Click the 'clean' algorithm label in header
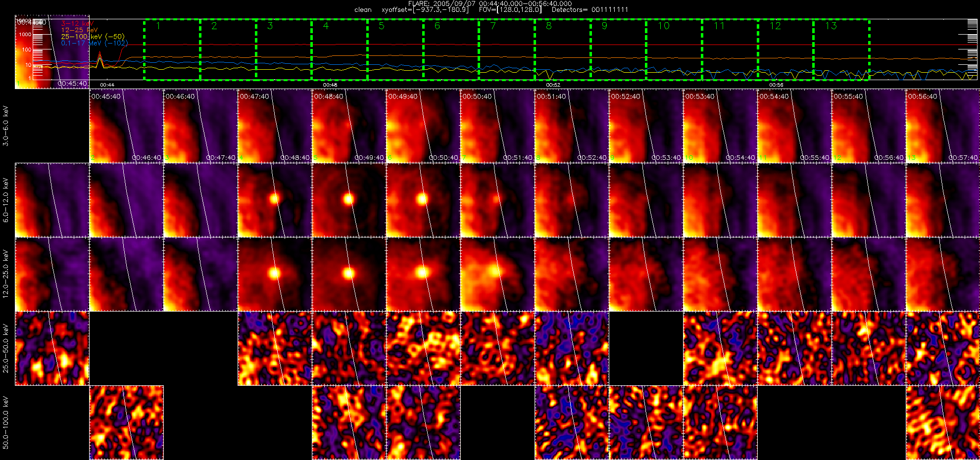 coord(363,9)
